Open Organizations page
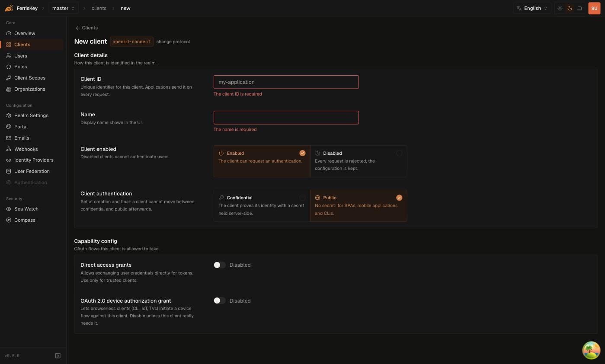 32,89
